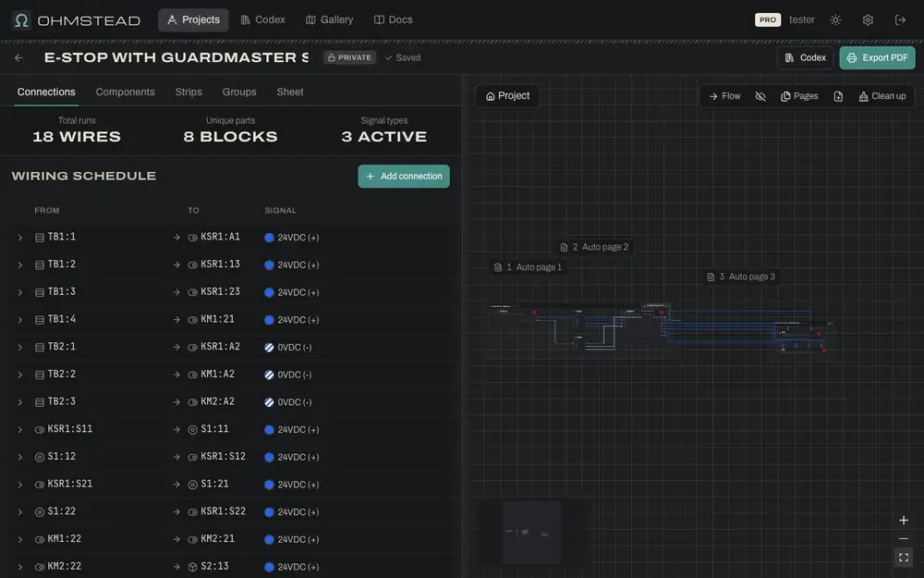
Task: Open settings gear in top bar
Action: coord(868,20)
